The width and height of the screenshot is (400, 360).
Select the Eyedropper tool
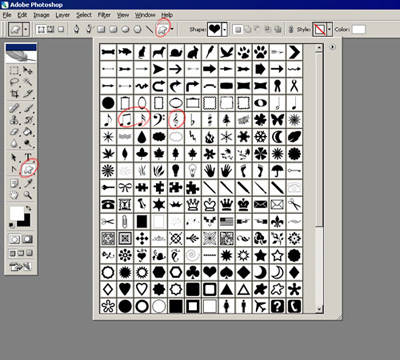28,183
